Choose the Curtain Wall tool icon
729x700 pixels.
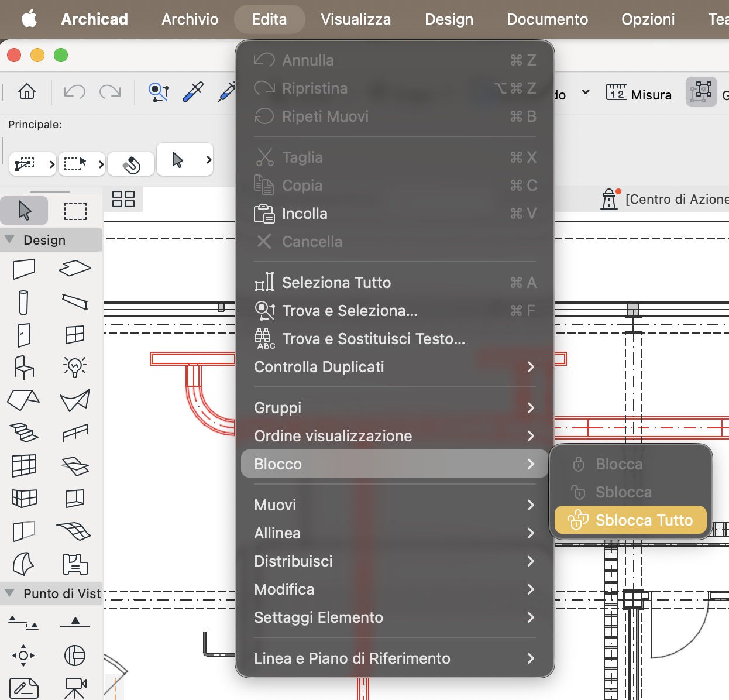pos(24,466)
